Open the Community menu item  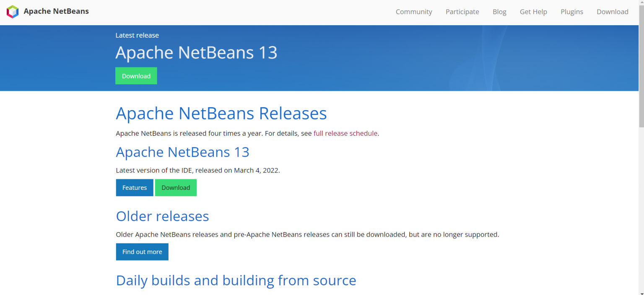413,12
